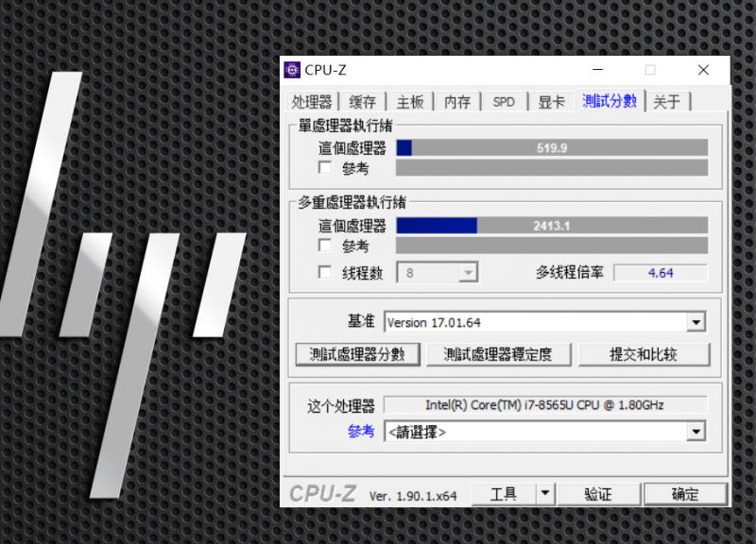The height and width of the screenshot is (544, 756).
Task: Click the 基准 label
Action: 361,321
